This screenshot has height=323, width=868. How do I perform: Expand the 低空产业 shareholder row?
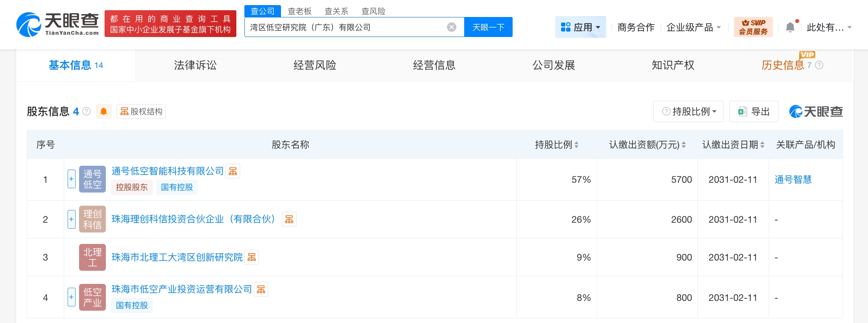click(71, 297)
